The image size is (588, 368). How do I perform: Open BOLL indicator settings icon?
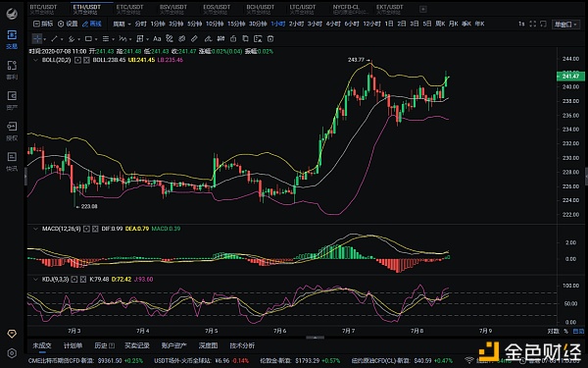[x=77, y=60]
